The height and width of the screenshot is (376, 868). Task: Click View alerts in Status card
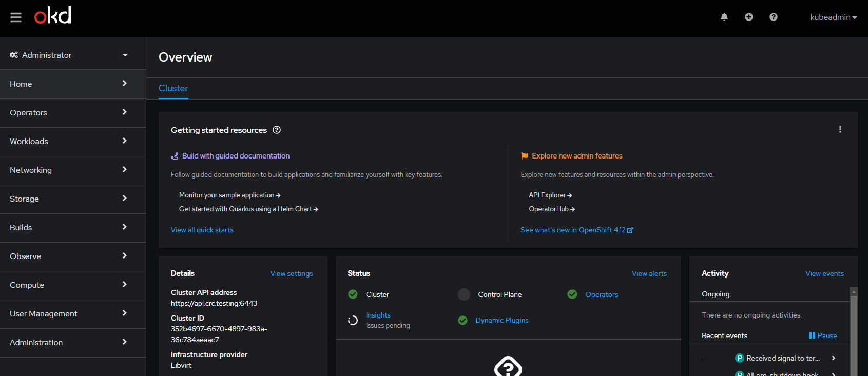click(649, 273)
